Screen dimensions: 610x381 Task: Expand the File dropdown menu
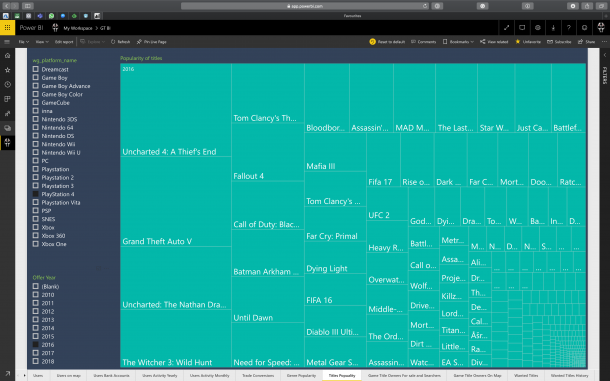[x=23, y=42]
